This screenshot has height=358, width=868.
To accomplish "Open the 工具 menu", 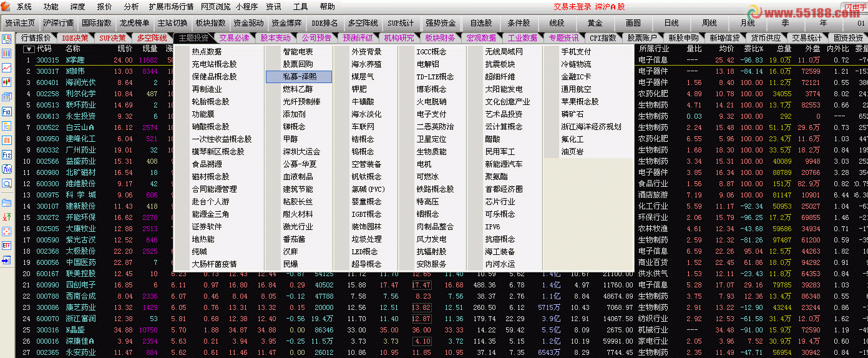I will 300,7.
